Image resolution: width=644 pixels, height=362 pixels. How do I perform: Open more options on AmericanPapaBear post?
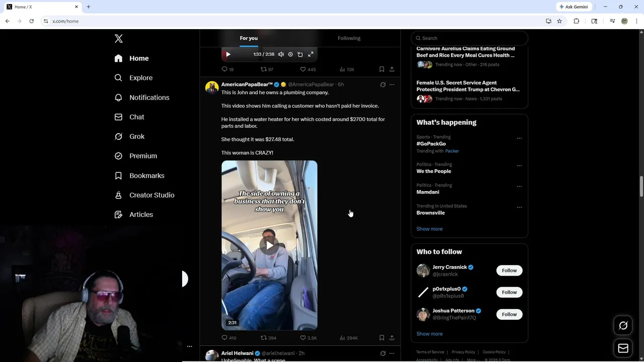(392, 84)
